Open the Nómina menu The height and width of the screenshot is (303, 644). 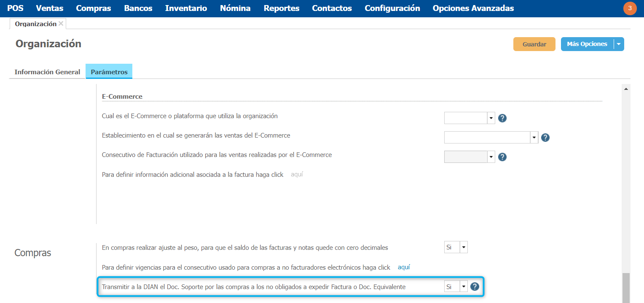[x=235, y=8]
